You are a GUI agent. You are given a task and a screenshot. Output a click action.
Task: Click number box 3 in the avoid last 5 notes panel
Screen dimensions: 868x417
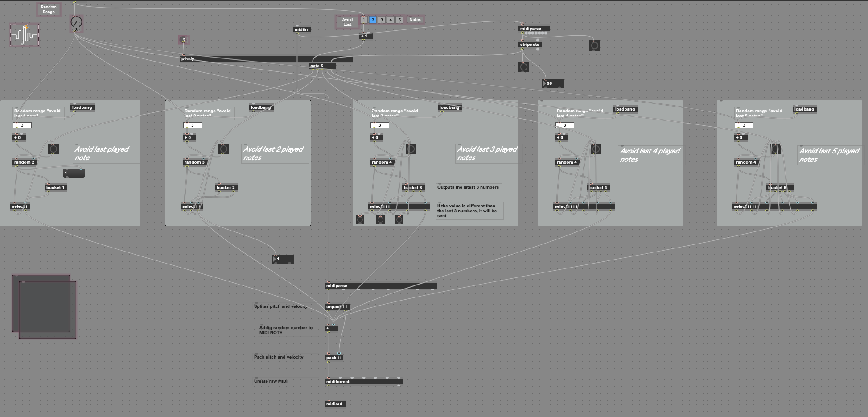coord(744,125)
